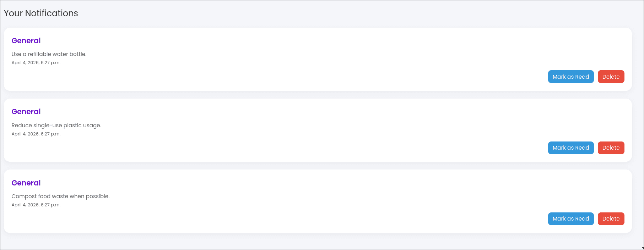Click the timestamp on the second notification
The width and height of the screenshot is (644, 250).
[x=36, y=134]
